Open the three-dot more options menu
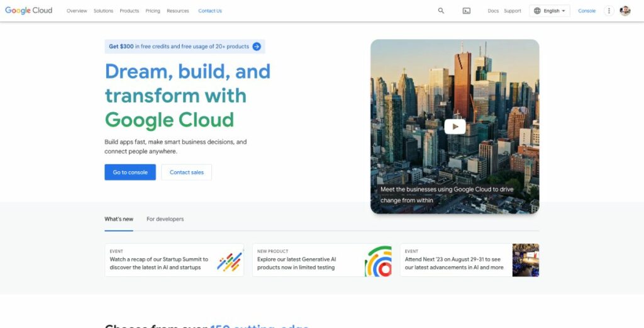Screen dimensions: 644x328 pos(609,11)
